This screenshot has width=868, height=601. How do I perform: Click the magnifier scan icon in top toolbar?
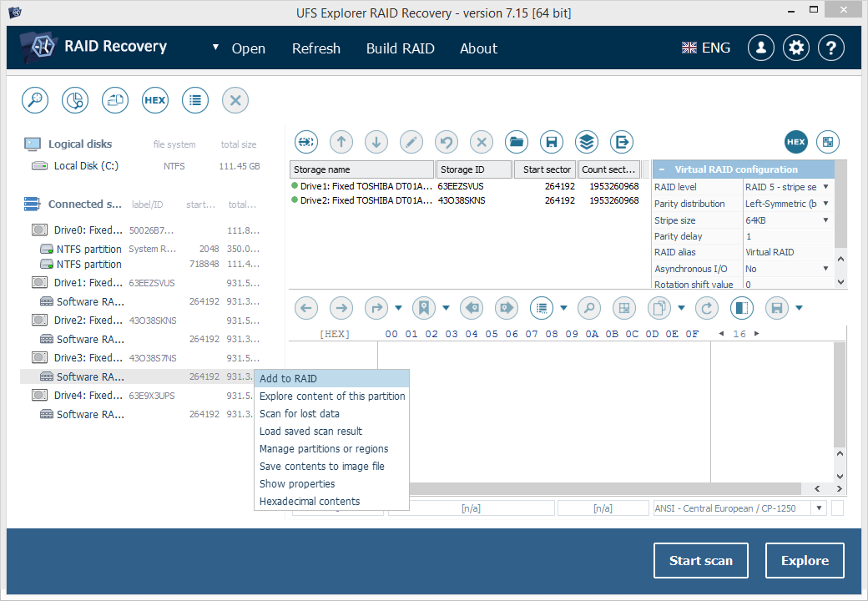click(x=35, y=100)
